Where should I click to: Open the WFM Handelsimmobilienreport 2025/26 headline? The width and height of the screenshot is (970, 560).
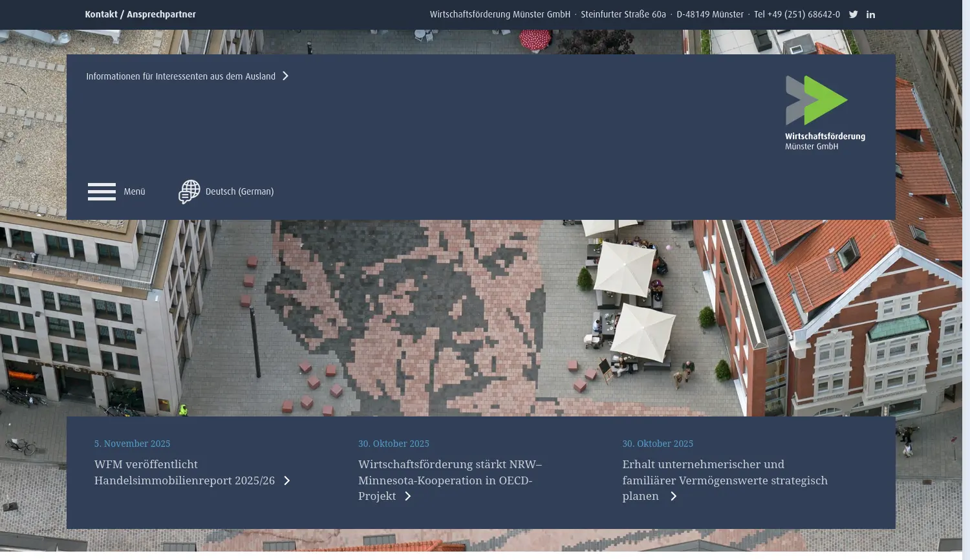tap(184, 472)
